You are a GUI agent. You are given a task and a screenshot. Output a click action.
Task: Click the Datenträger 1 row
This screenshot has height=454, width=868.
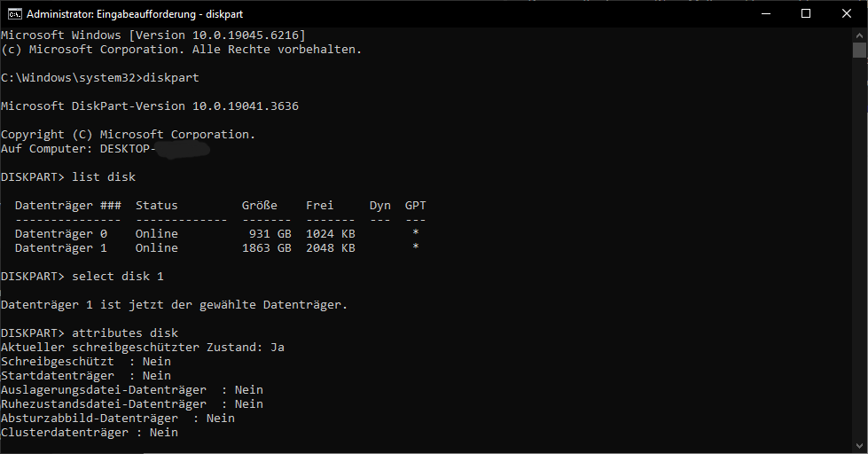(x=220, y=248)
